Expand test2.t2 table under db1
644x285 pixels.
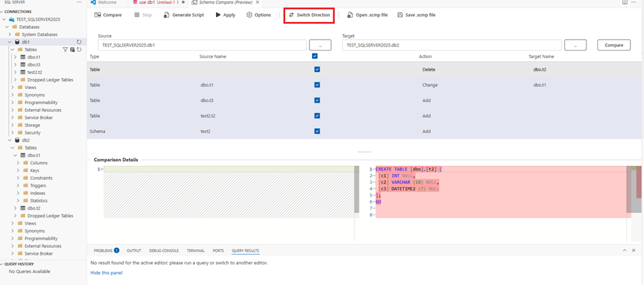pyautogui.click(x=16, y=72)
